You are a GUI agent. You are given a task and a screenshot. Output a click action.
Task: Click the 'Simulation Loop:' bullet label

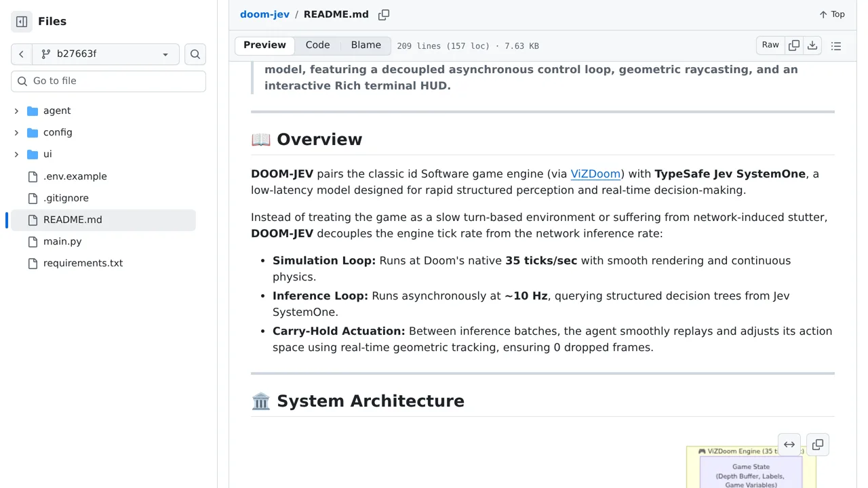coord(324,261)
